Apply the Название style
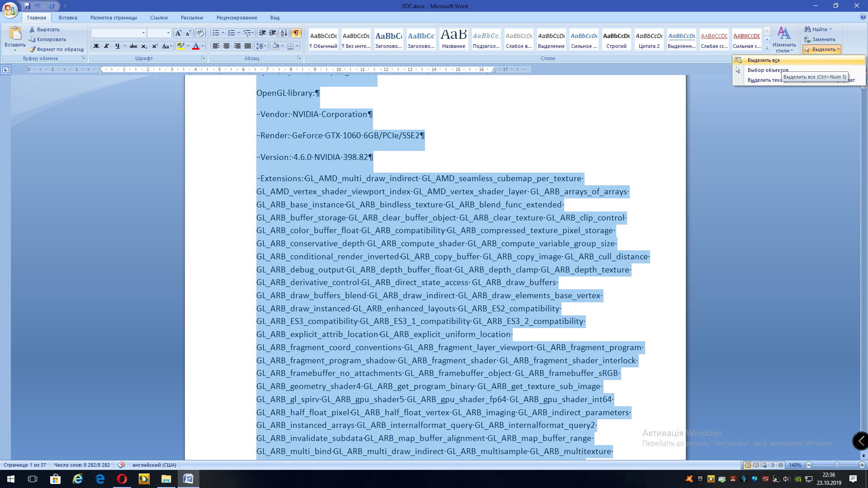 click(453, 39)
